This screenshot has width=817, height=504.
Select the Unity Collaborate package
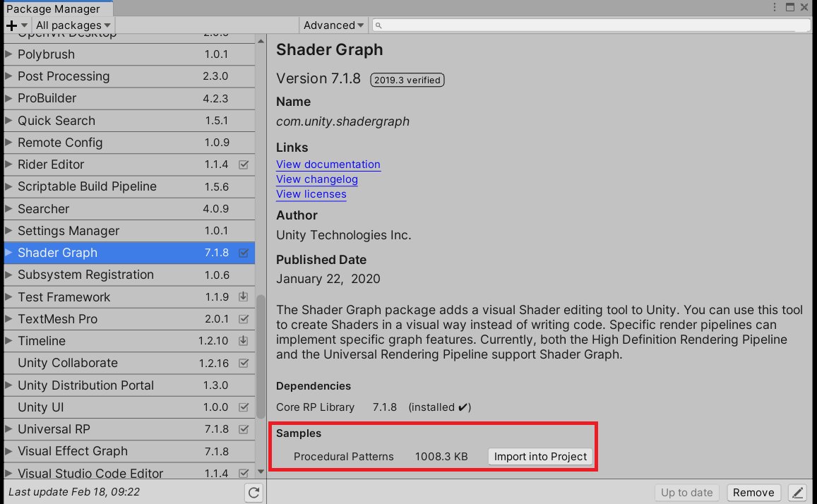click(x=129, y=363)
